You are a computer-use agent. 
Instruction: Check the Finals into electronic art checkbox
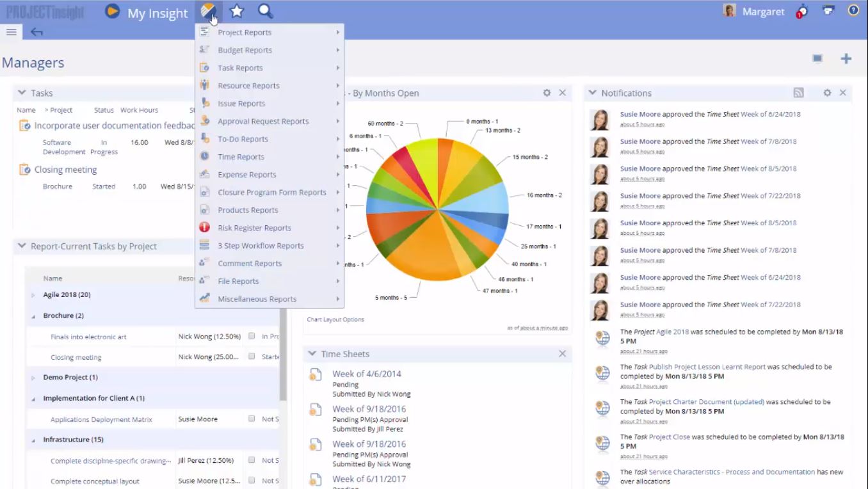(252, 336)
